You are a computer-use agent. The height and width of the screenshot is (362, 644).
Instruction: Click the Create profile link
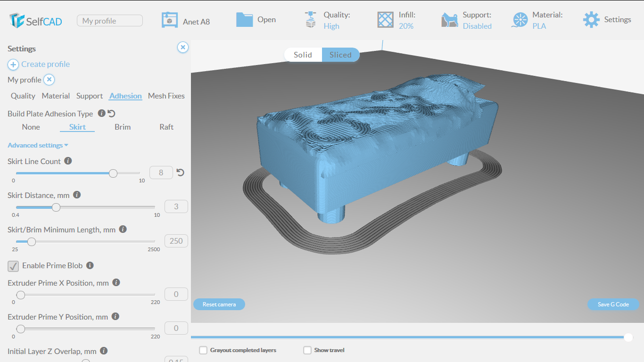(45, 64)
